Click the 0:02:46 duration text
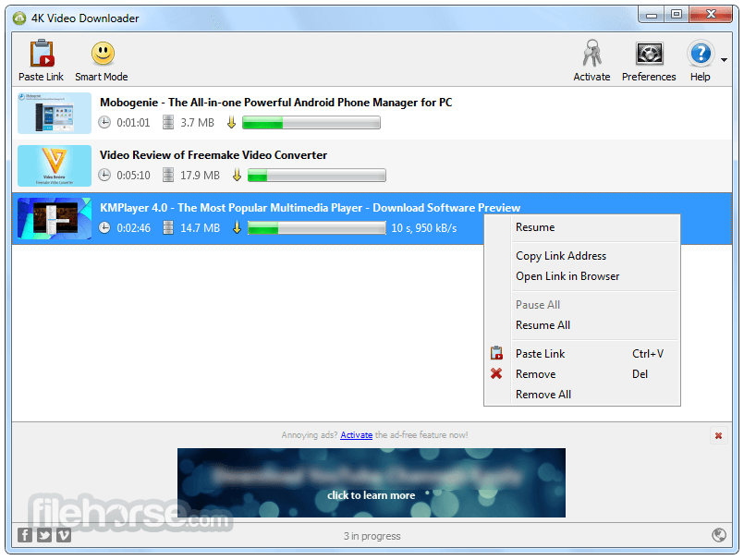 click(x=133, y=228)
